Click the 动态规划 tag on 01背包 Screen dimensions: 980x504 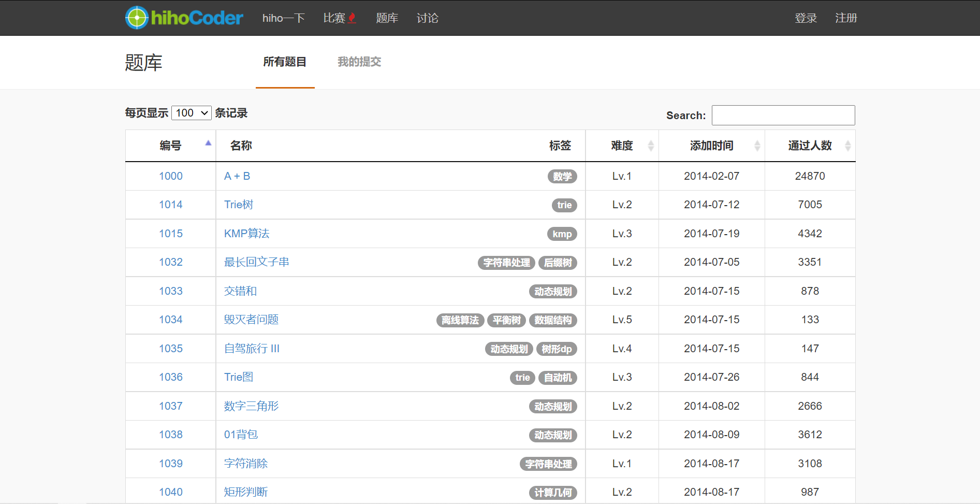point(553,435)
